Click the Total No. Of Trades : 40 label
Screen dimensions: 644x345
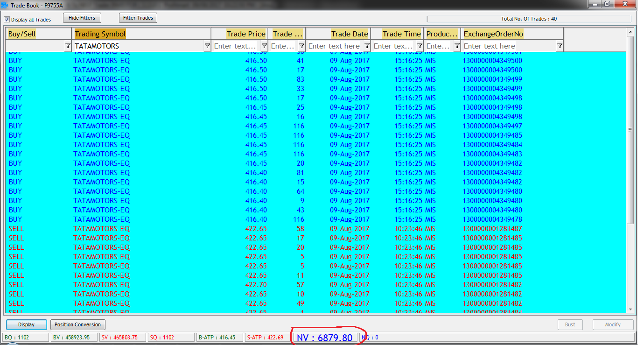pyautogui.click(x=529, y=19)
